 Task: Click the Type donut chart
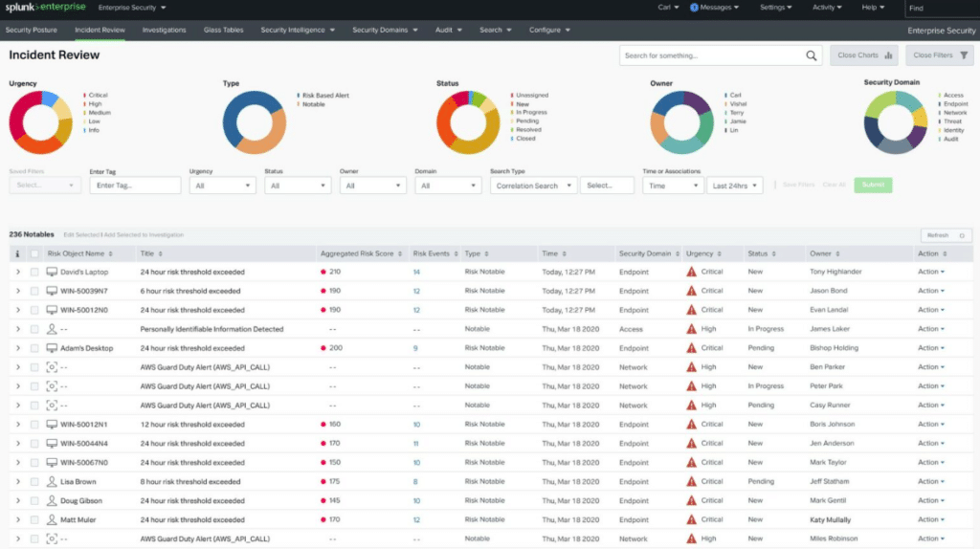pyautogui.click(x=255, y=122)
